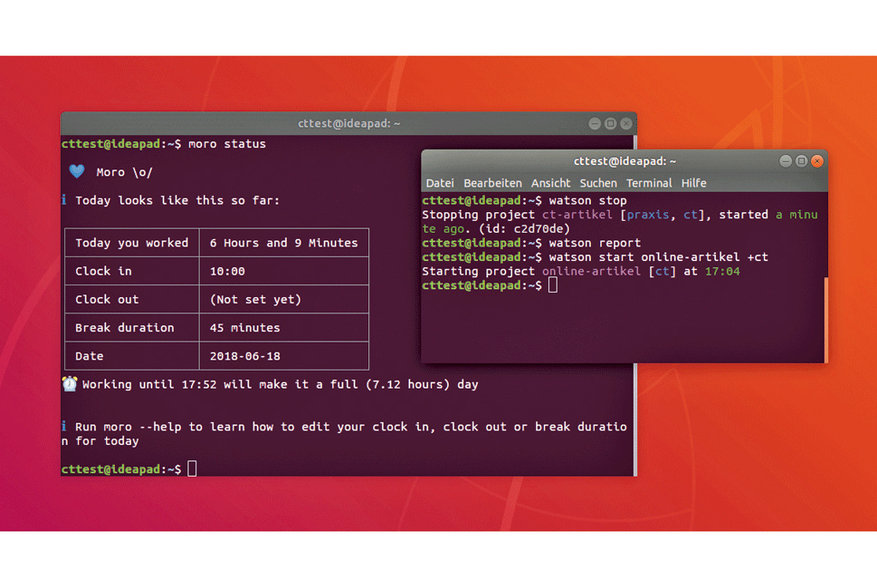The width and height of the screenshot is (877, 588).
Task: Minimize the front watson terminal window
Action: (x=785, y=162)
